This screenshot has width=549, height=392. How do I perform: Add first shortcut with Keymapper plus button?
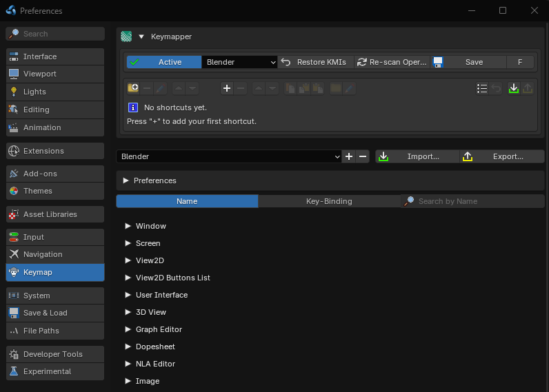(x=227, y=88)
